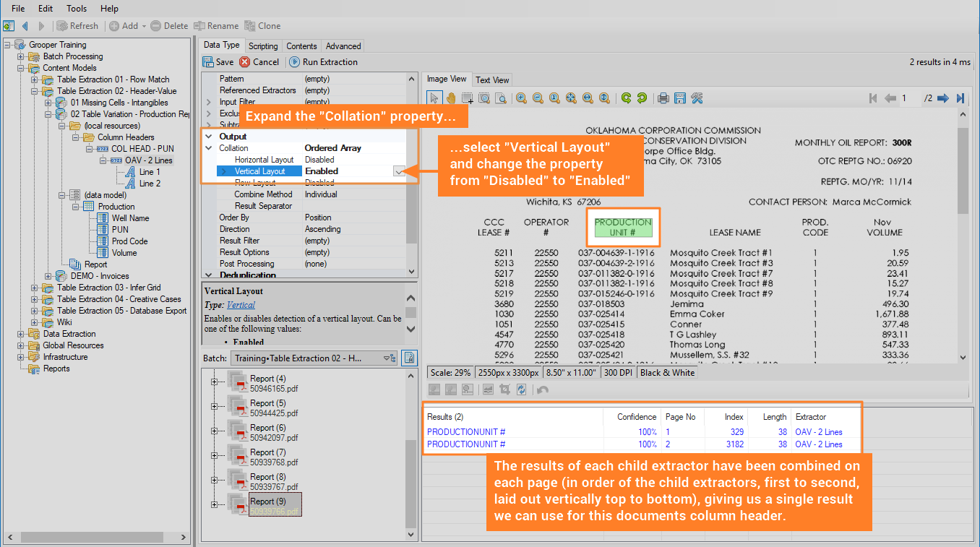This screenshot has height=547, width=980.
Task: Open the Vertical Layout value dropdown
Action: tap(399, 171)
